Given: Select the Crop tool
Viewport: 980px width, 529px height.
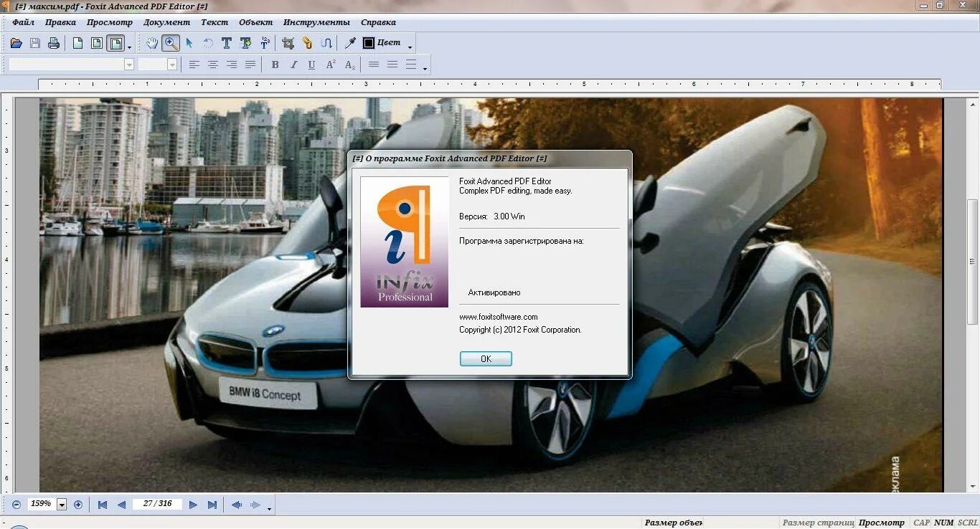Looking at the screenshot, I should (288, 43).
